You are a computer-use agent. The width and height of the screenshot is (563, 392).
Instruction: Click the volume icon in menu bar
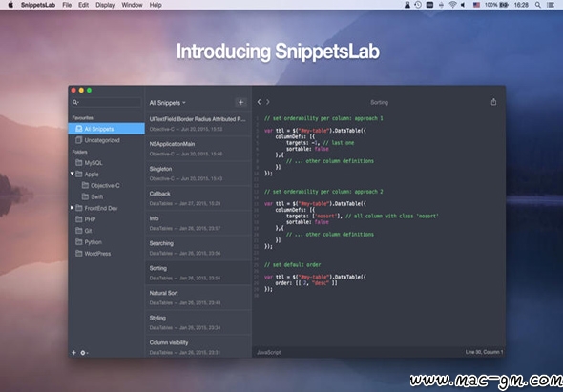[463, 5]
